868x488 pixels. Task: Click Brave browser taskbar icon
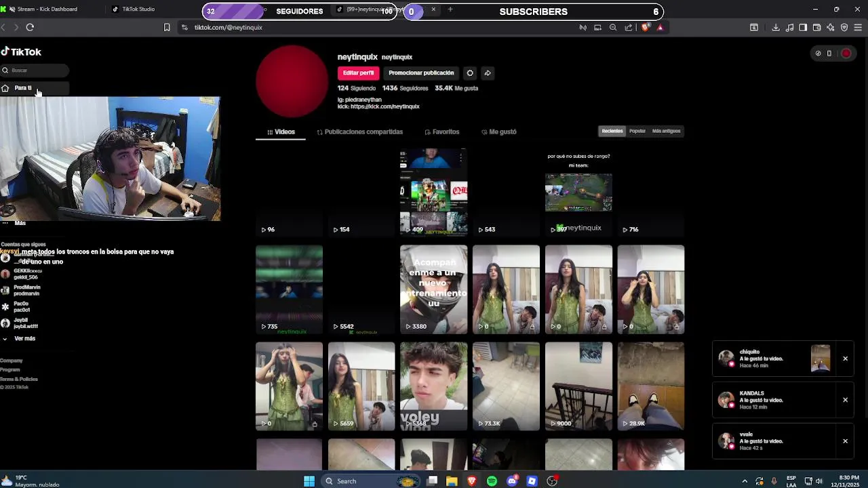(x=471, y=481)
